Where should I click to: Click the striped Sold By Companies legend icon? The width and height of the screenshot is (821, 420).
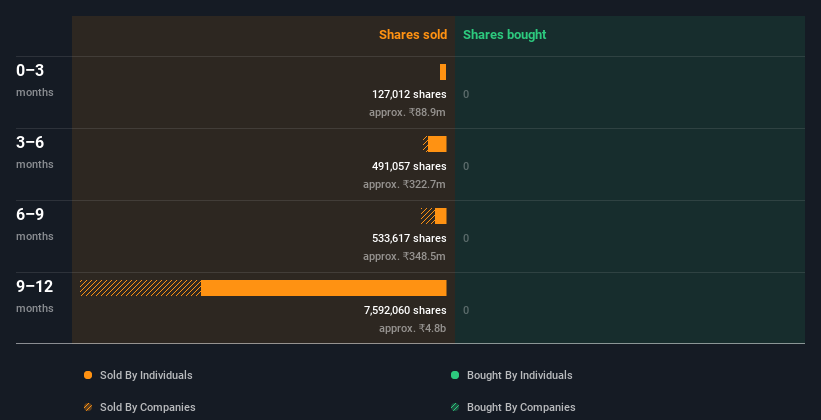(88, 407)
